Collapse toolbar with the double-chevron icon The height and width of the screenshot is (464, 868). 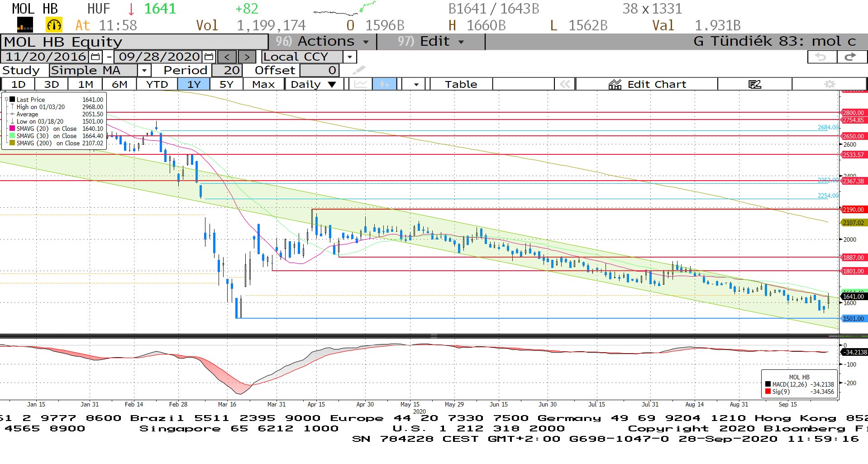tap(565, 84)
